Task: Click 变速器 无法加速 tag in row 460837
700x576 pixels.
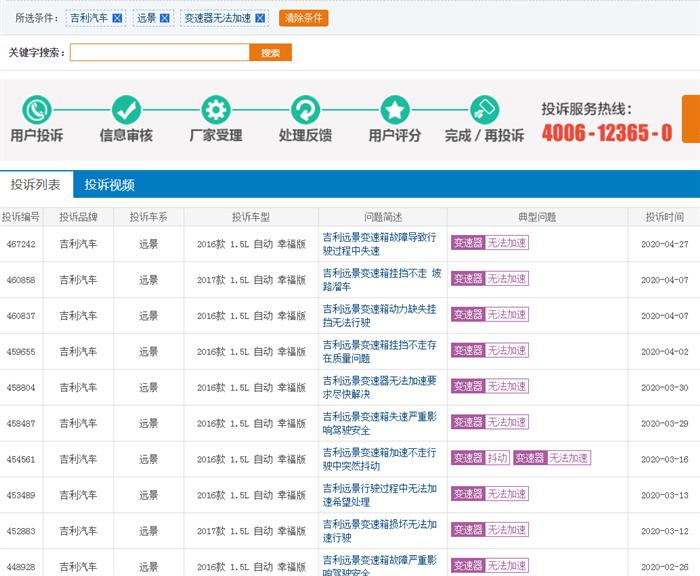Action: click(x=490, y=314)
